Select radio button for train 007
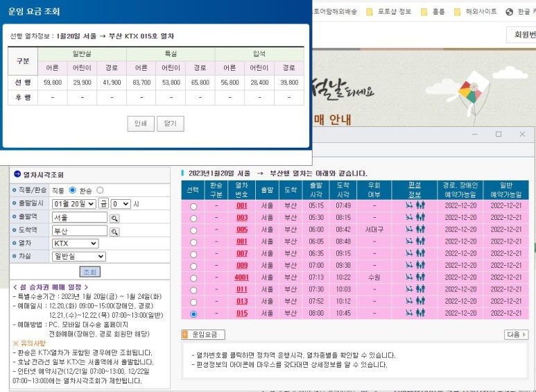Image resolution: width=536 pixels, height=392 pixels. [x=193, y=254]
